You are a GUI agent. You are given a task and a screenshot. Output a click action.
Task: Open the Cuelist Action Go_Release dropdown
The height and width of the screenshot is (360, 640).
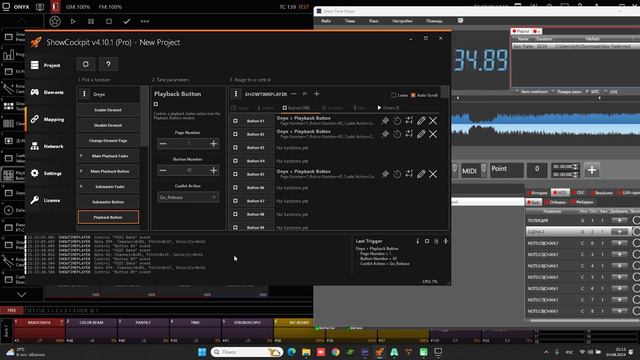[x=188, y=197]
